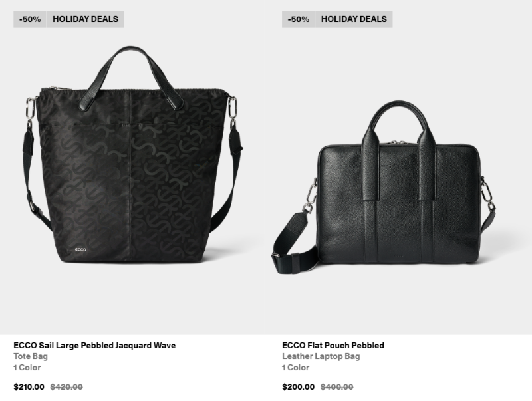
Task: Click the -50% badge on laptop bag
Action: click(x=298, y=19)
